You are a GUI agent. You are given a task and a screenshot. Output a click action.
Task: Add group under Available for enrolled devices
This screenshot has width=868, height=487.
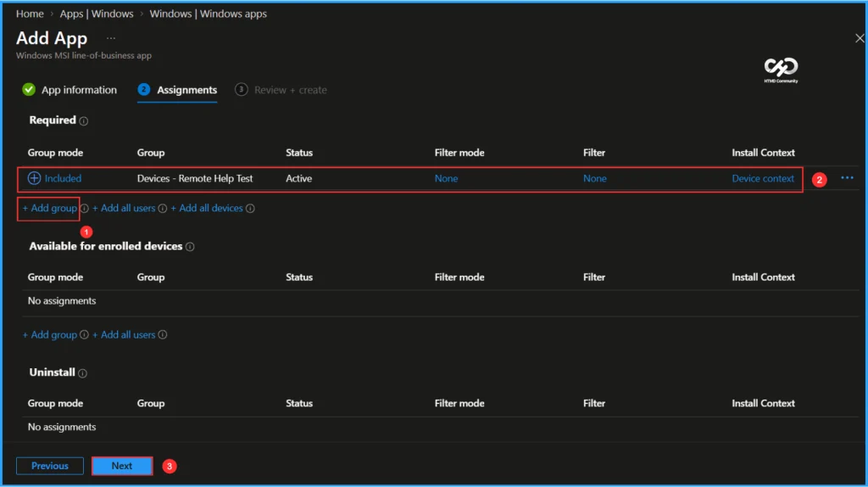[x=49, y=334]
